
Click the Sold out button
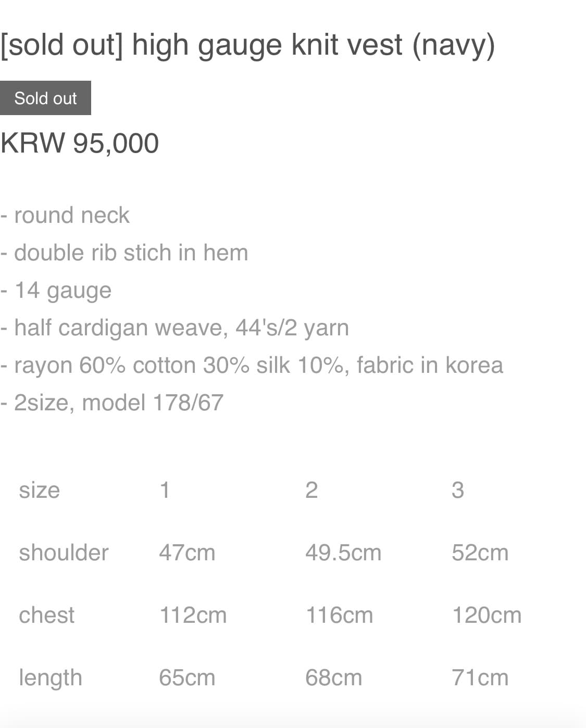[45, 98]
